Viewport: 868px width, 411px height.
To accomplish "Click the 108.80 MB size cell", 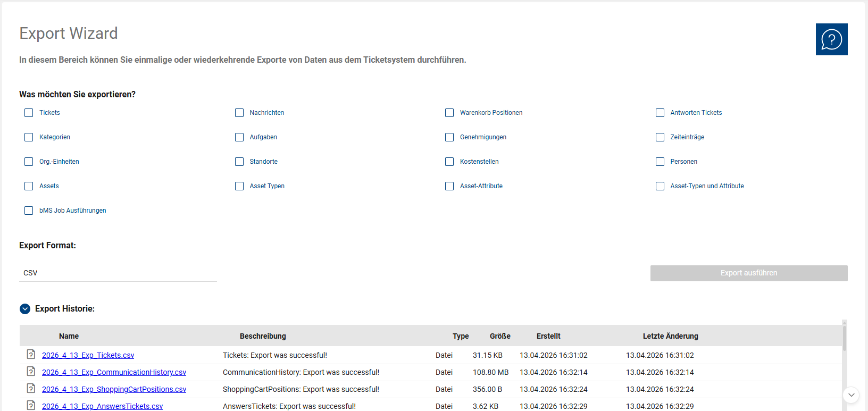I will pos(491,372).
